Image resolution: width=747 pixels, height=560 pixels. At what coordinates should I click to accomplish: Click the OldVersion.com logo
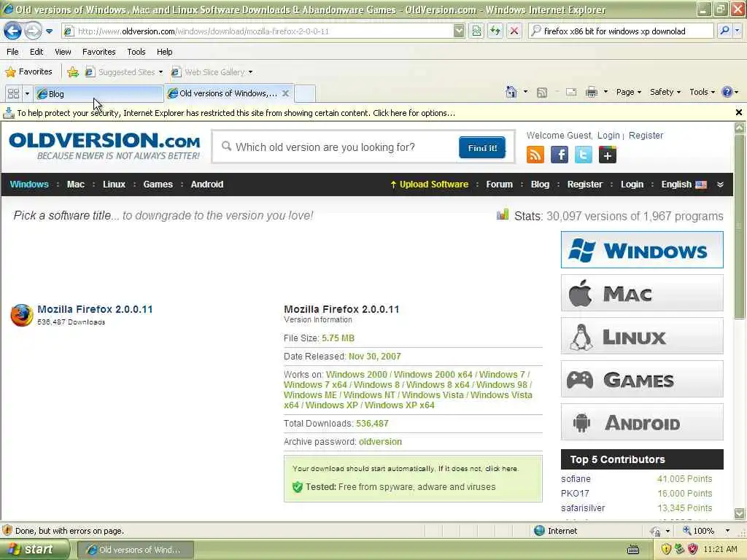click(x=104, y=146)
